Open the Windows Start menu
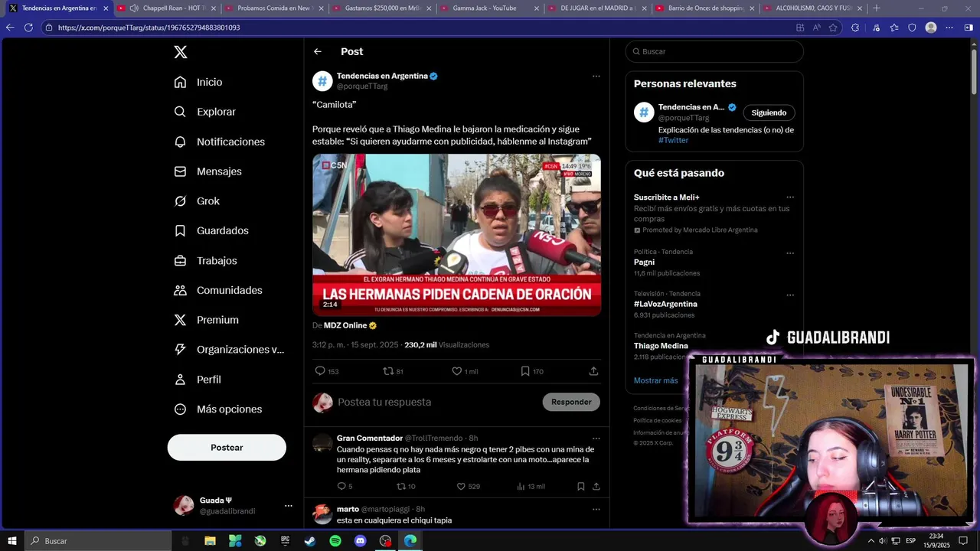This screenshot has height=551, width=980. tap(12, 541)
